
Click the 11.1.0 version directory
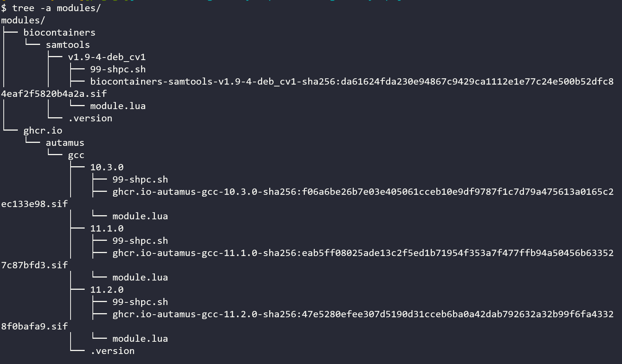tap(107, 228)
